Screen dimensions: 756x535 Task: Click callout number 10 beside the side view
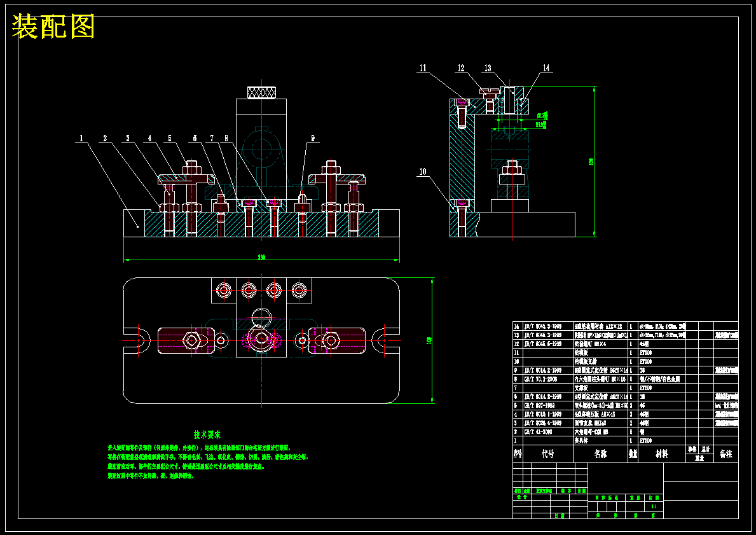point(423,171)
